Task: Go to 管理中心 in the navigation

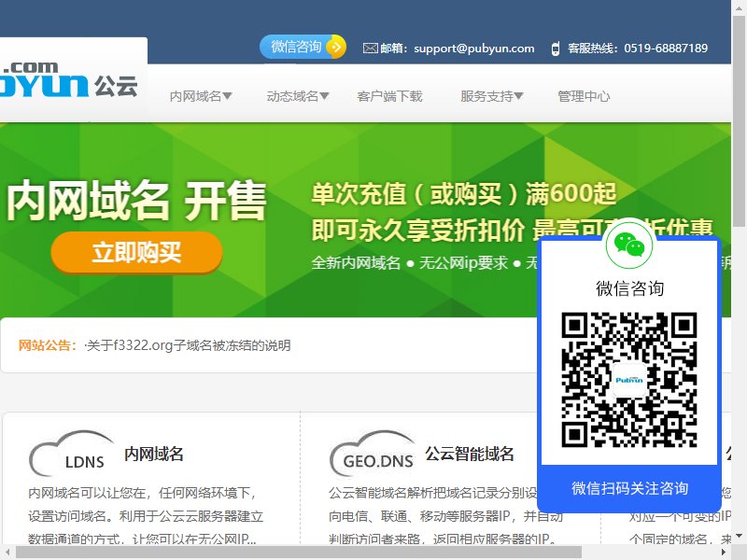Action: [584, 96]
